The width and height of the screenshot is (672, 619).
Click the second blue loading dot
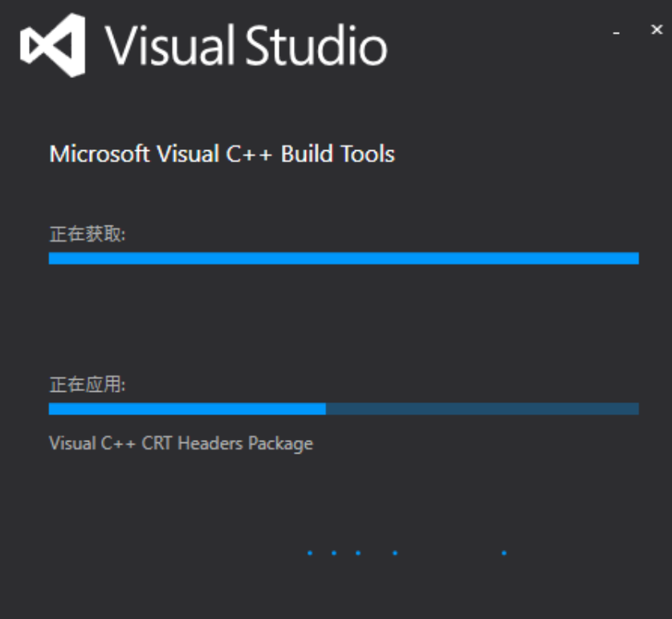(333, 552)
